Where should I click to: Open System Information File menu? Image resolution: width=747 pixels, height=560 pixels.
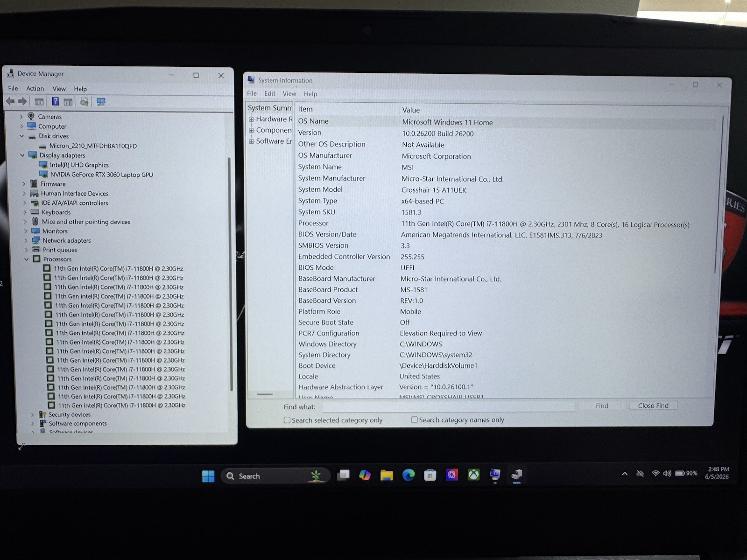[252, 93]
